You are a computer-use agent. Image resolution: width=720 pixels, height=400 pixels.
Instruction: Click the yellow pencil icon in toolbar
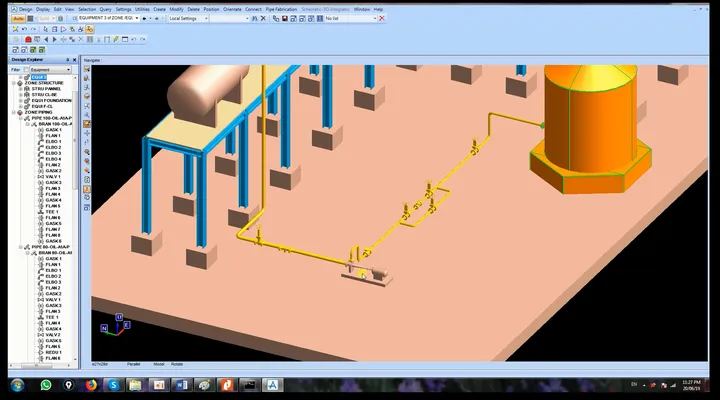[x=116, y=39]
